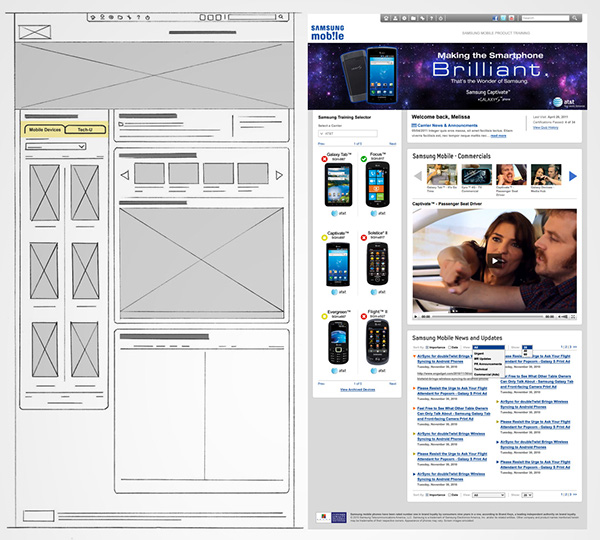Select top Importance sort radio button

tap(427, 347)
